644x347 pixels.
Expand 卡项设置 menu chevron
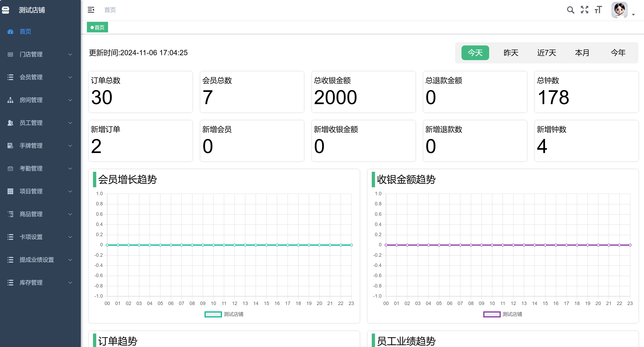pyautogui.click(x=70, y=237)
